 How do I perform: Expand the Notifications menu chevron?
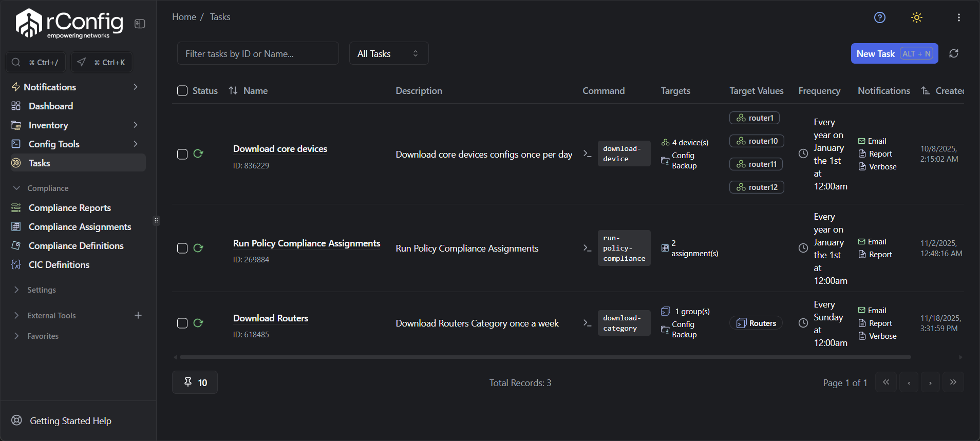tap(136, 87)
